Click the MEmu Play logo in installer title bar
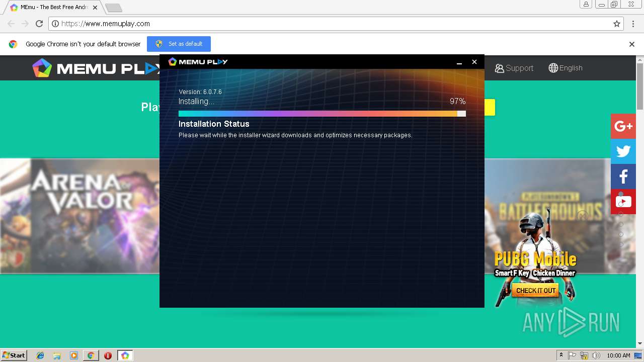The width and height of the screenshot is (644, 362). click(x=198, y=61)
